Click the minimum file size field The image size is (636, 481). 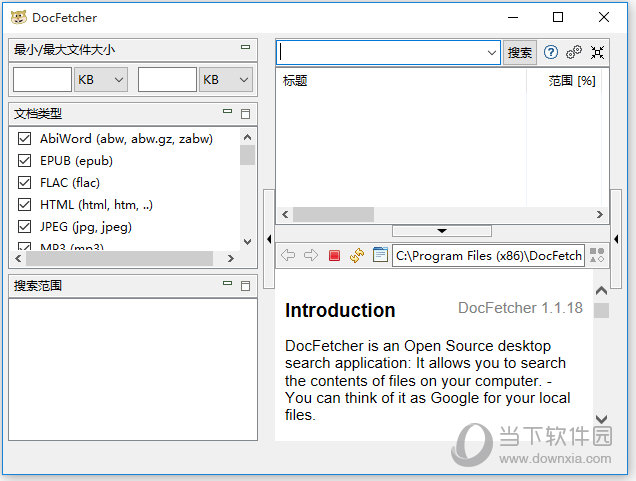pyautogui.click(x=42, y=79)
